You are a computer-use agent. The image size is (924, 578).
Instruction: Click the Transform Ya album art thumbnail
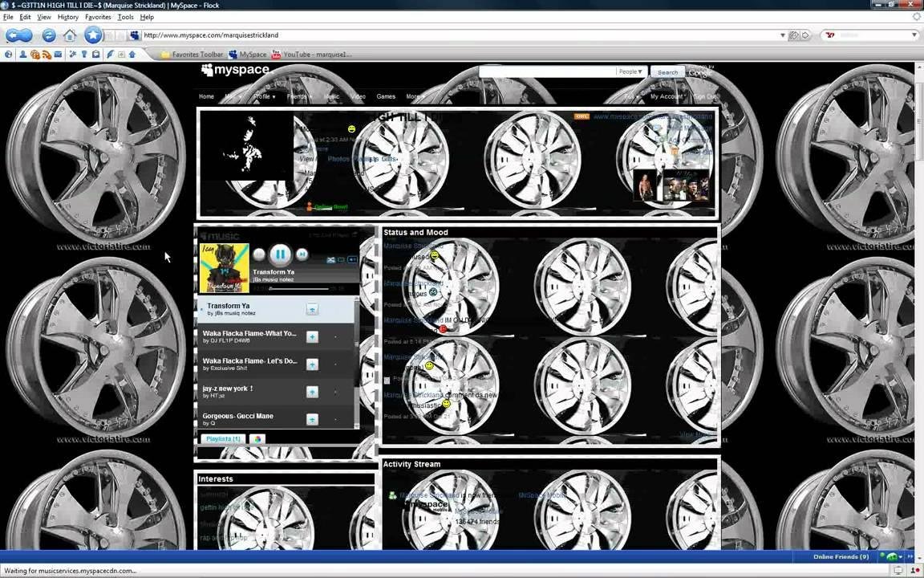[224, 268]
